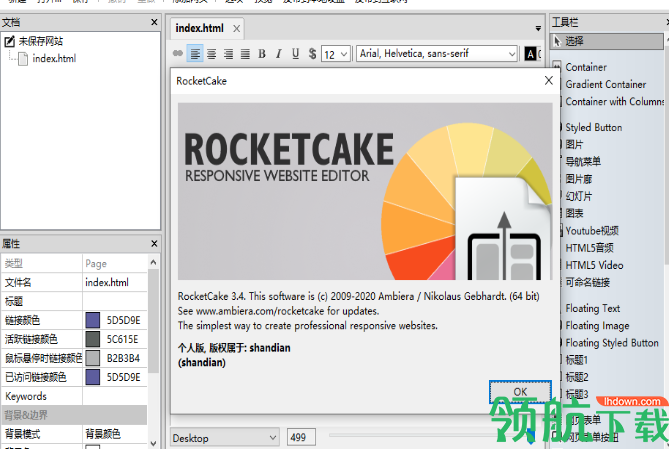Center align text in the toolbar

(x=212, y=54)
